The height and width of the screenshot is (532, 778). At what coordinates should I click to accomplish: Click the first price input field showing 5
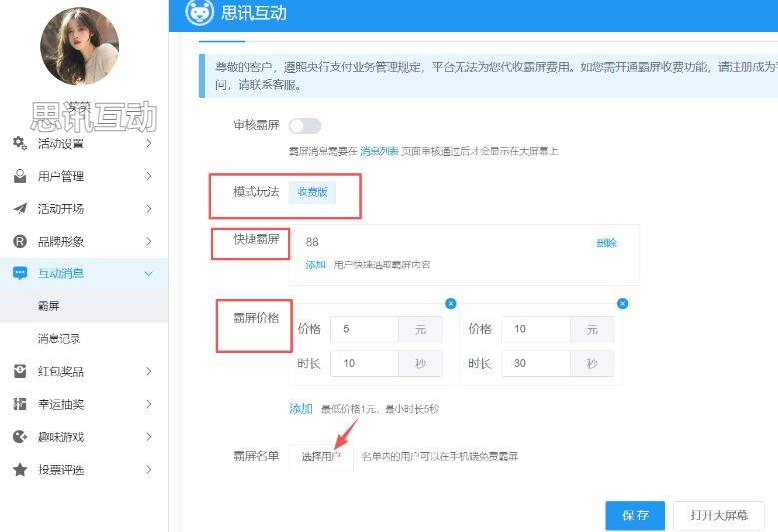tap(365, 329)
